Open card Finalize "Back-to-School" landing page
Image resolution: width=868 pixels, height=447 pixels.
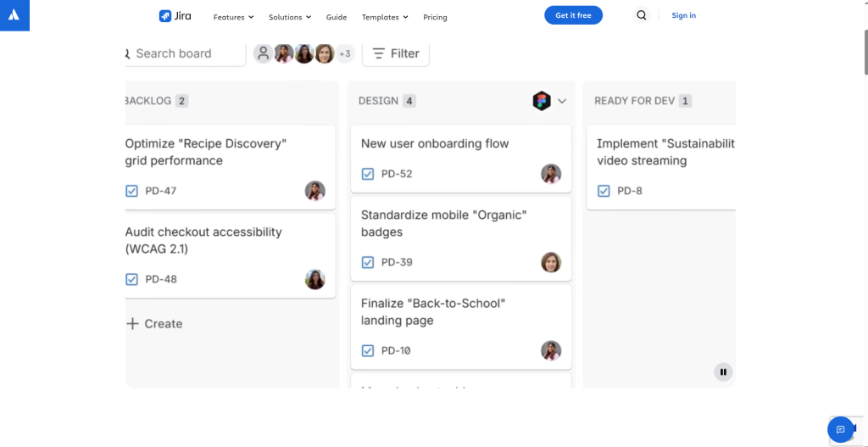point(461,327)
